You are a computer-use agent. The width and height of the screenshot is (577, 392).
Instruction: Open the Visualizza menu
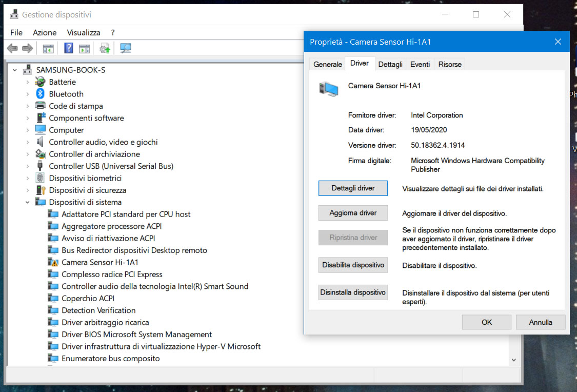84,33
